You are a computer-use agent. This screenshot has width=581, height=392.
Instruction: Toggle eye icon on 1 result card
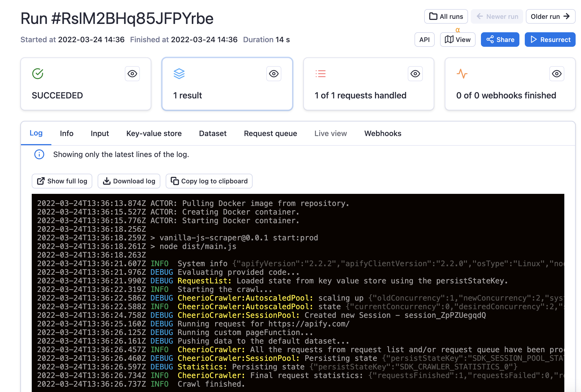(274, 74)
